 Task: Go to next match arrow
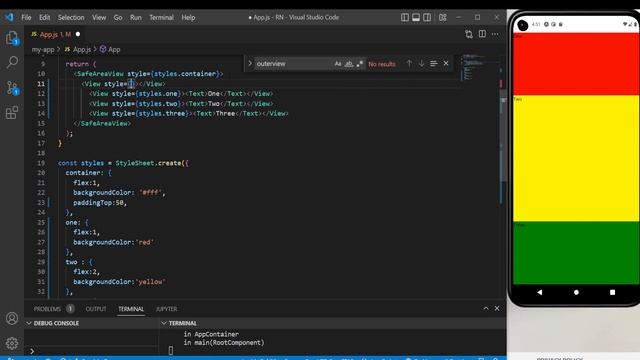tap(421, 63)
